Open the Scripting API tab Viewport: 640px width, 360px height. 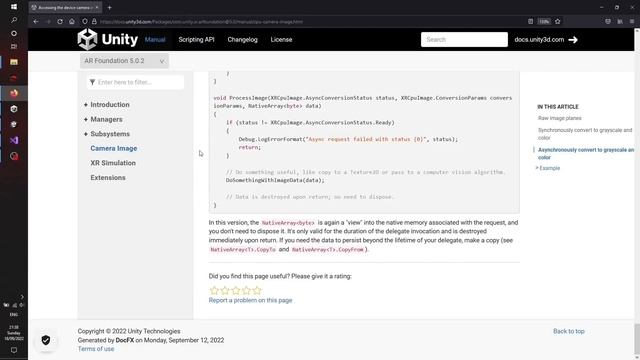pyautogui.click(x=196, y=40)
